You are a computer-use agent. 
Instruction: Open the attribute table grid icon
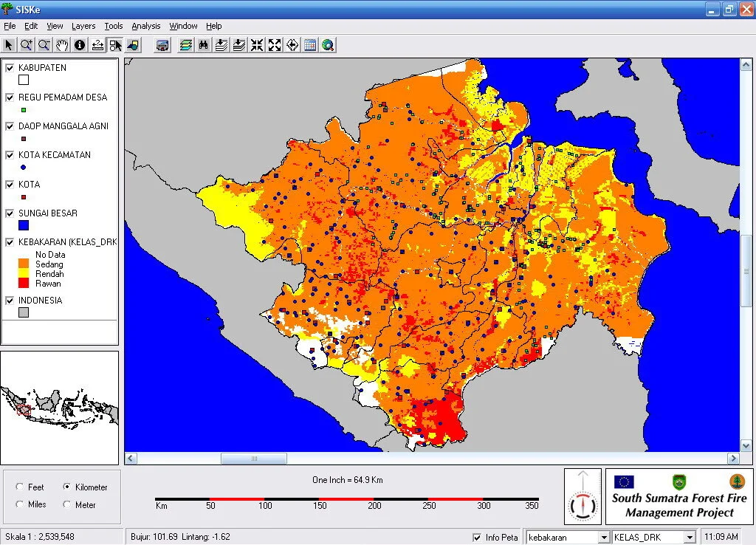310,45
